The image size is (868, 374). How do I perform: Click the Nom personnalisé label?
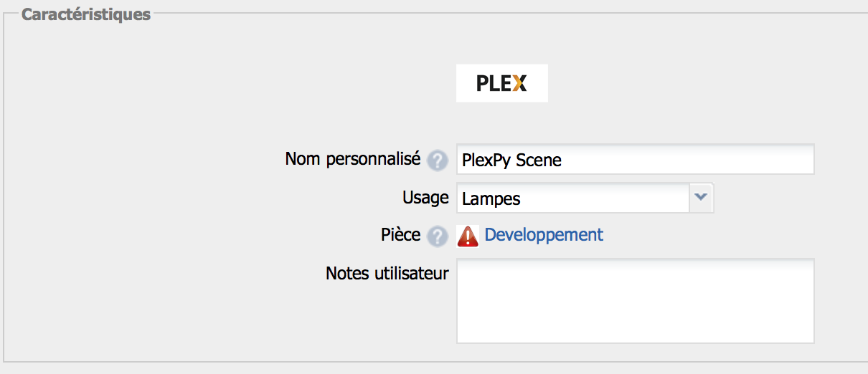pyautogui.click(x=353, y=159)
